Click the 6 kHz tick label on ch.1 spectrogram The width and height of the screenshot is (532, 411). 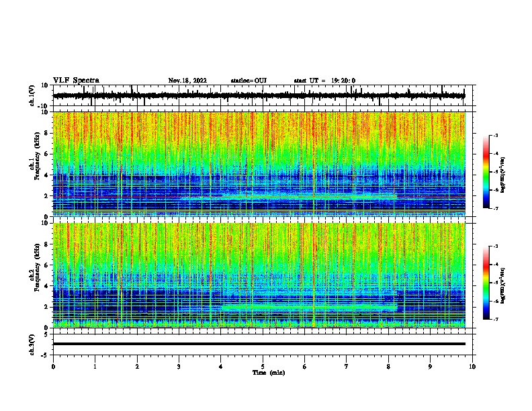tap(46, 154)
